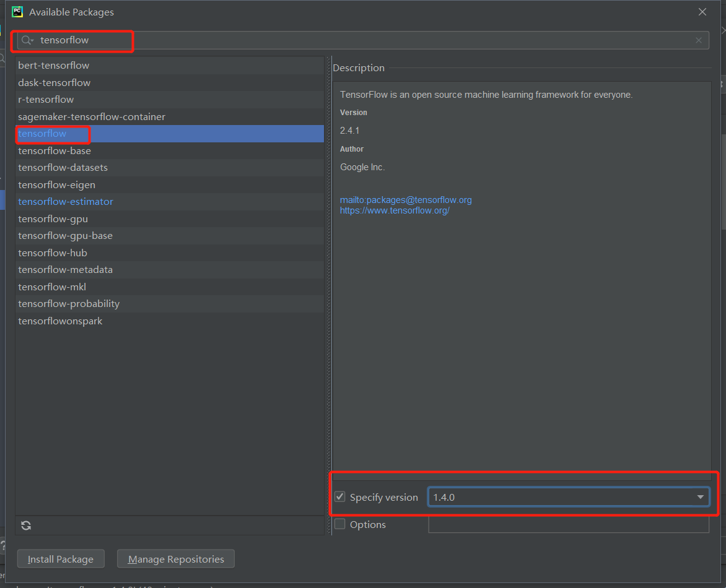Select the r-tensorflow package
The image size is (726, 588).
[x=170, y=100]
